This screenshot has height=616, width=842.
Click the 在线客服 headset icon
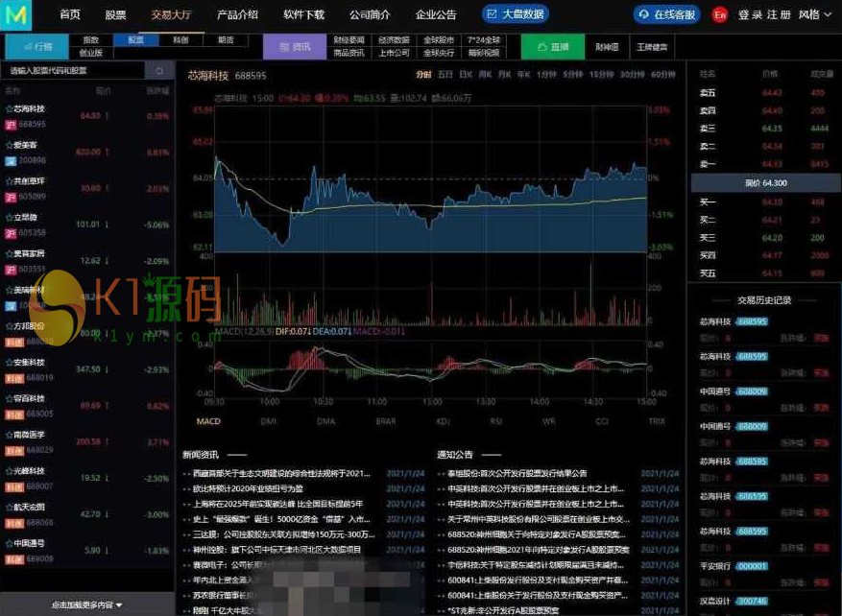click(x=643, y=14)
